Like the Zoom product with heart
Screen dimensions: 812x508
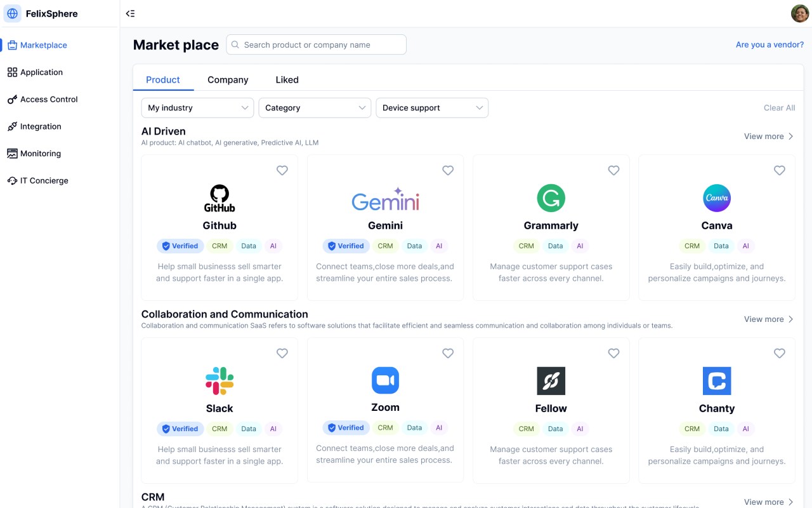(x=448, y=353)
